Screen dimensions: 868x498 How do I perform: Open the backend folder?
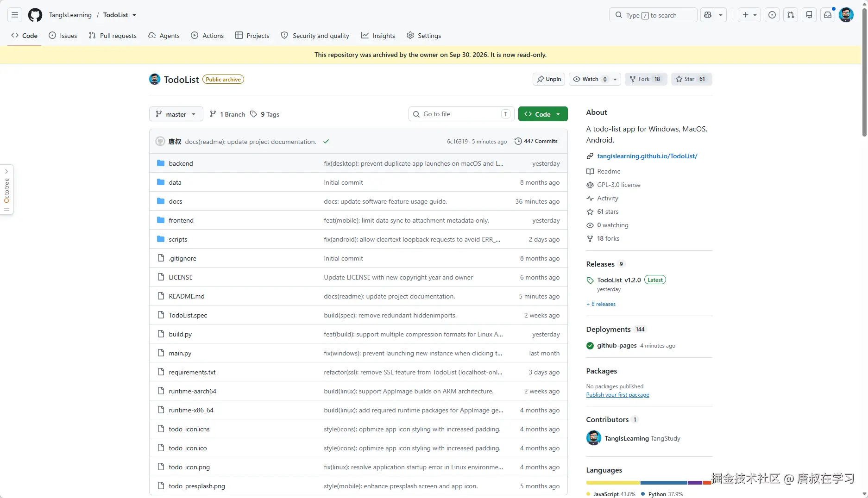point(181,163)
